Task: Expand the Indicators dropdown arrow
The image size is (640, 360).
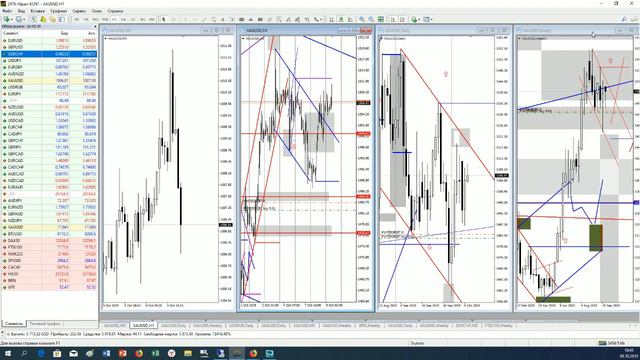Action: [419, 19]
